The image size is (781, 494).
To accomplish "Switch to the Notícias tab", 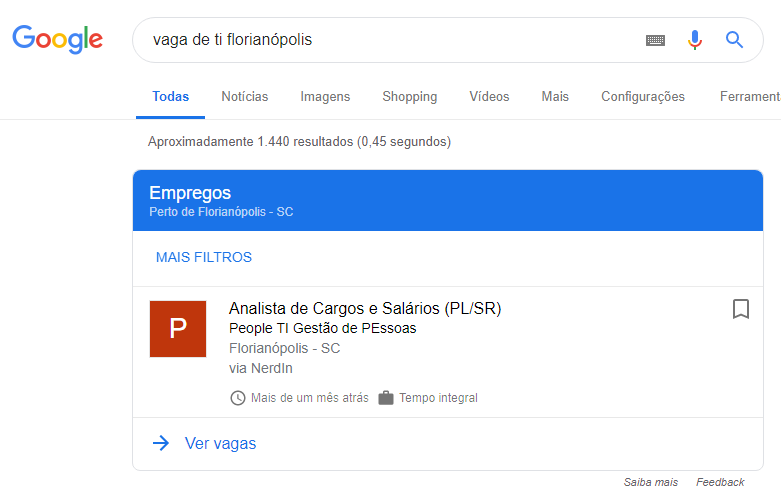I will tap(245, 97).
